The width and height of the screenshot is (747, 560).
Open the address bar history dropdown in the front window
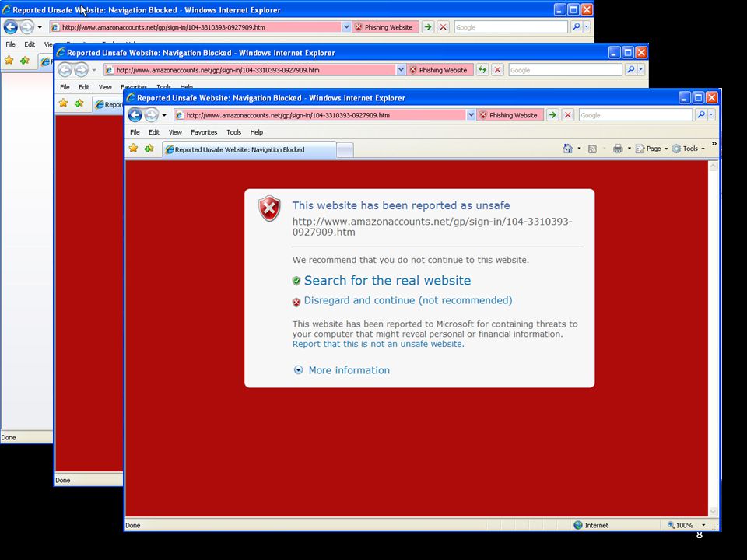[471, 115]
